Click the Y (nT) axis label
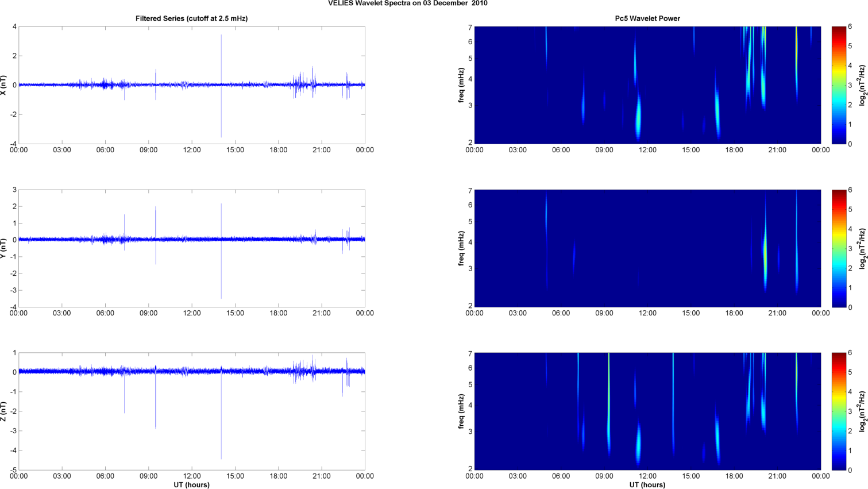Image resolution: width=868 pixels, height=489 pixels. click(4, 248)
